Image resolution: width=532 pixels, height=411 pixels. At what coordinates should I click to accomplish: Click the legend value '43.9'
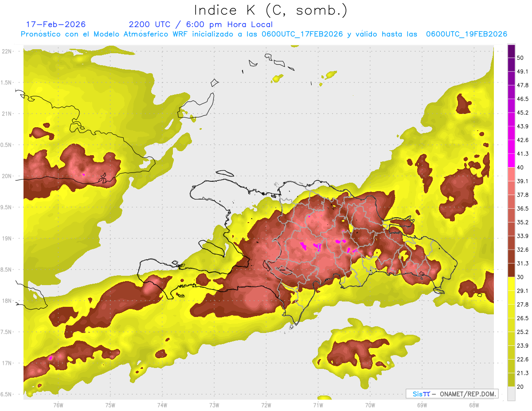523,126
